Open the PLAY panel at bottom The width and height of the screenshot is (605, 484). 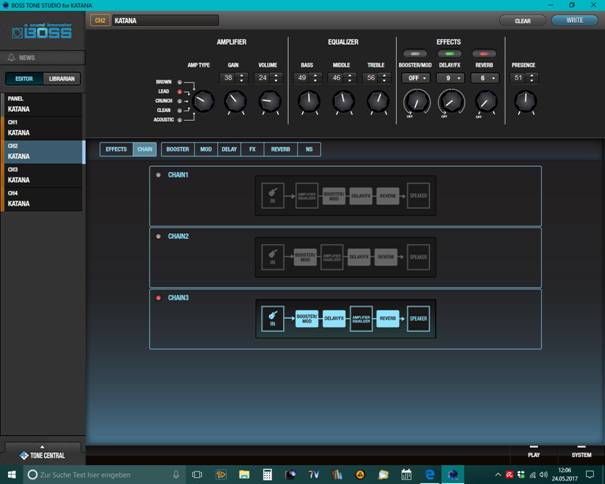[534, 452]
